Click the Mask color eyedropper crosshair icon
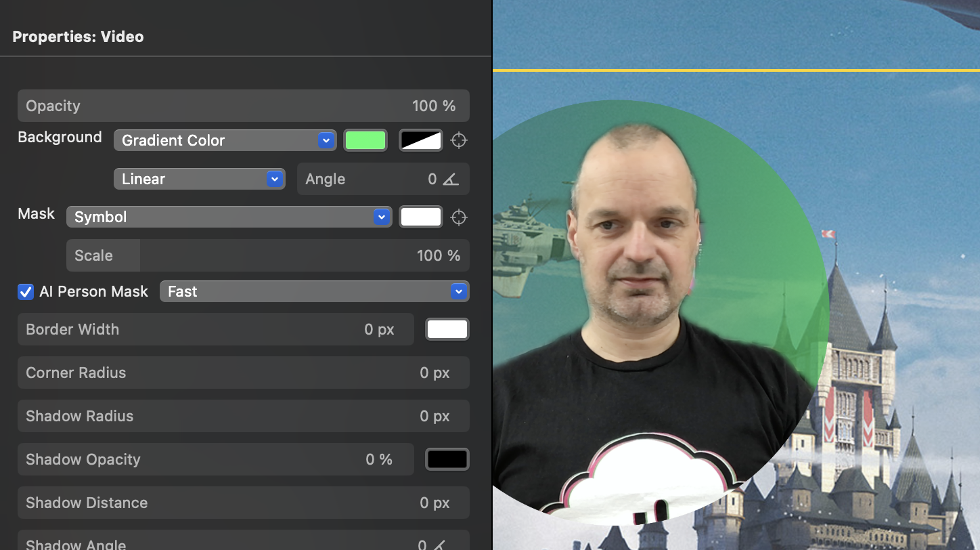The width and height of the screenshot is (980, 550). [459, 217]
